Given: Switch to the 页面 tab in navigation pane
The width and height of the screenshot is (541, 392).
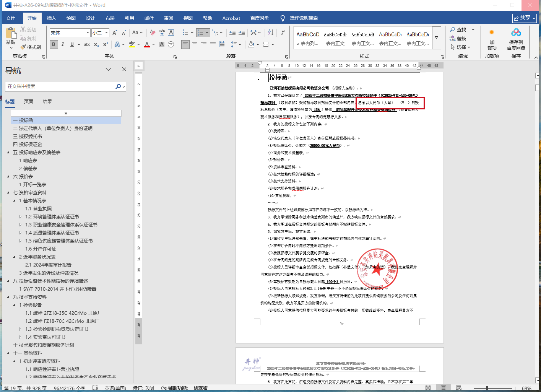Looking at the screenshot, I should tap(29, 102).
